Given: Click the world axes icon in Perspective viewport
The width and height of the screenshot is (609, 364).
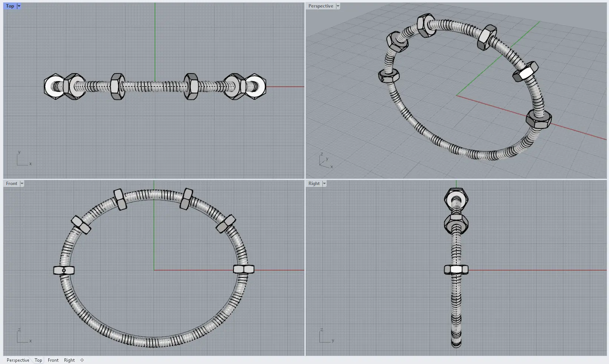Looking at the screenshot, I should pyautogui.click(x=325, y=161).
